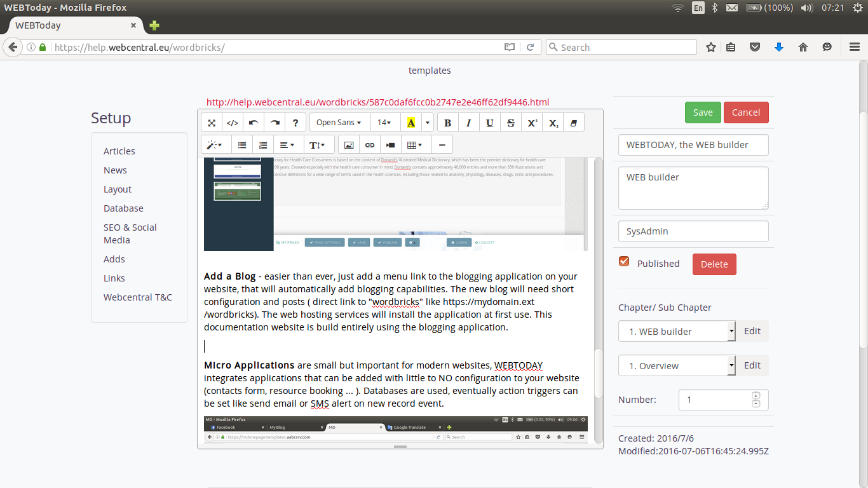Cancel editing with the red Cancel button
This screenshot has height=488, width=868.
tap(746, 112)
